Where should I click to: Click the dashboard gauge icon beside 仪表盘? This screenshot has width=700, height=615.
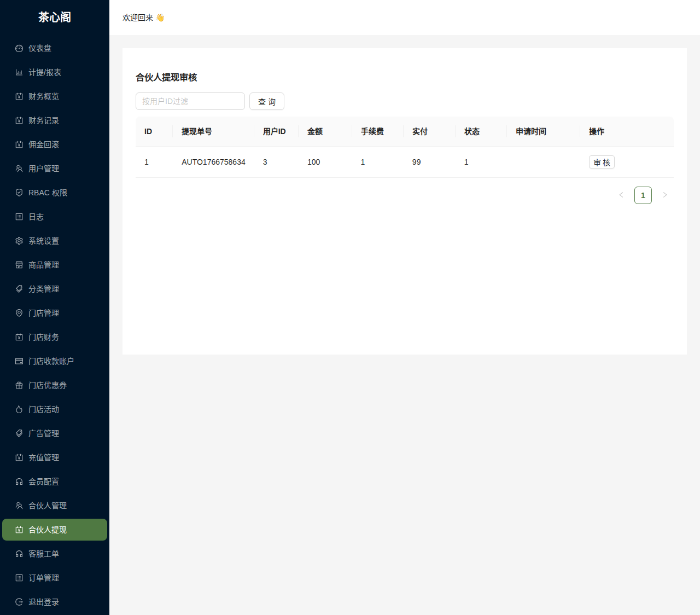coord(19,48)
